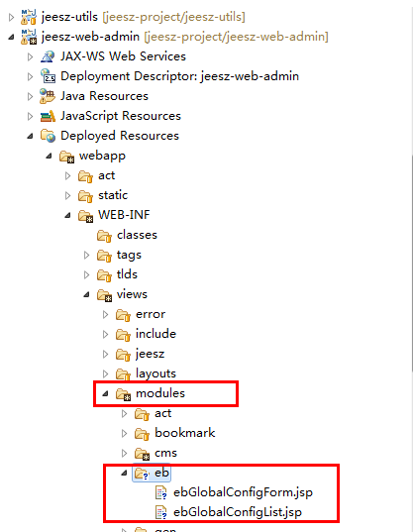Click the jeesz-utils Maven project icon

(x=29, y=17)
